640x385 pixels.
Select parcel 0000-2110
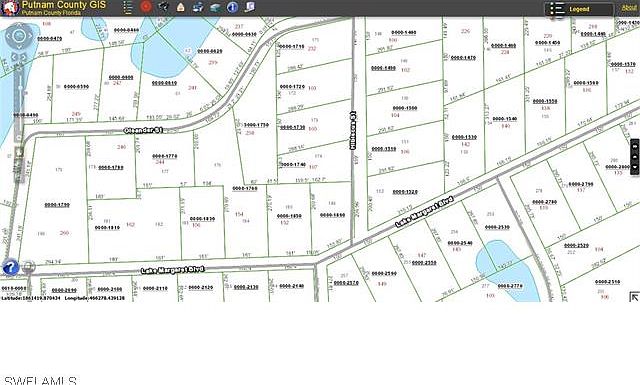155,288
